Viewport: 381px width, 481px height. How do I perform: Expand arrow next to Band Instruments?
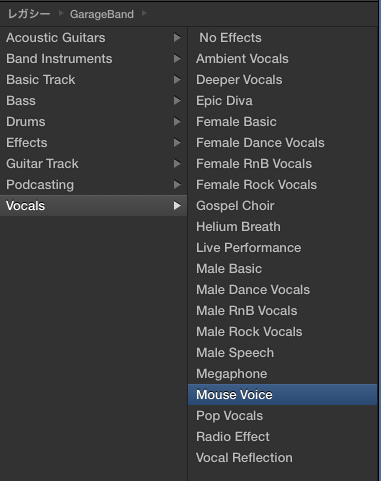[177, 59]
